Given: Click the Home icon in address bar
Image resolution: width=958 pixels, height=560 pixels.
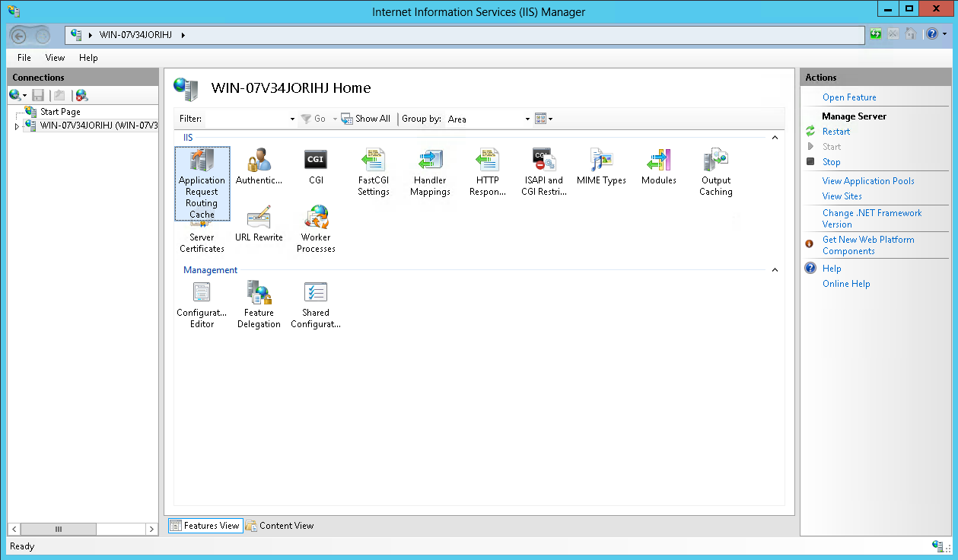Looking at the screenshot, I should tap(910, 34).
